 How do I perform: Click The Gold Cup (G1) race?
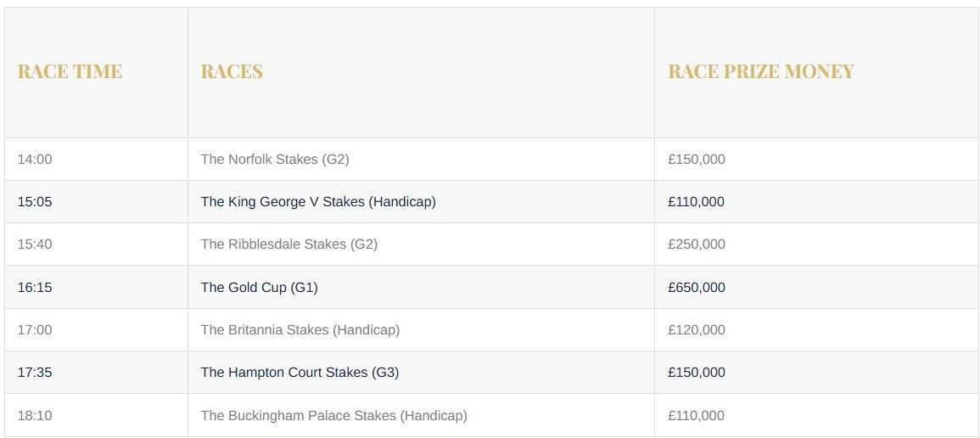coord(260,288)
